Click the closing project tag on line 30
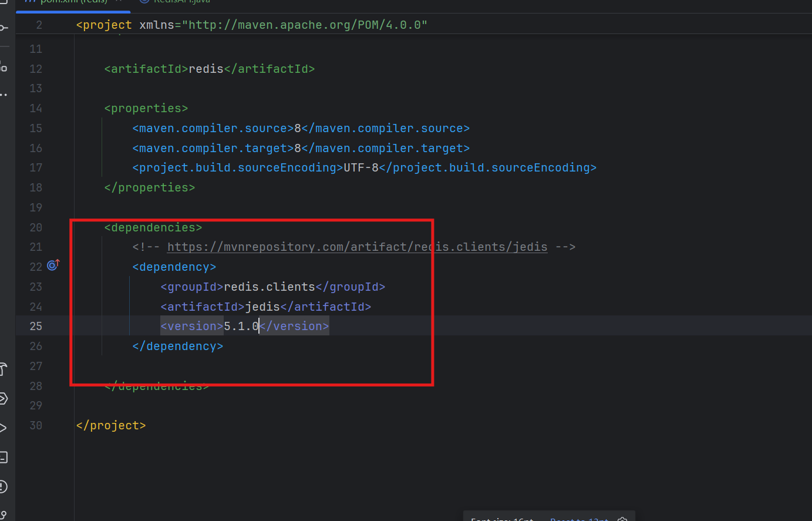Image resolution: width=812 pixels, height=521 pixels. (x=111, y=425)
